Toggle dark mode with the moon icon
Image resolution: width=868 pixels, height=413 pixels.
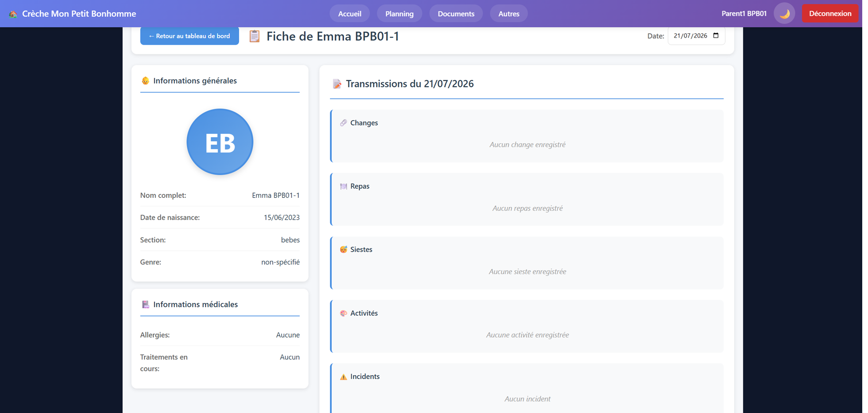[x=784, y=14]
